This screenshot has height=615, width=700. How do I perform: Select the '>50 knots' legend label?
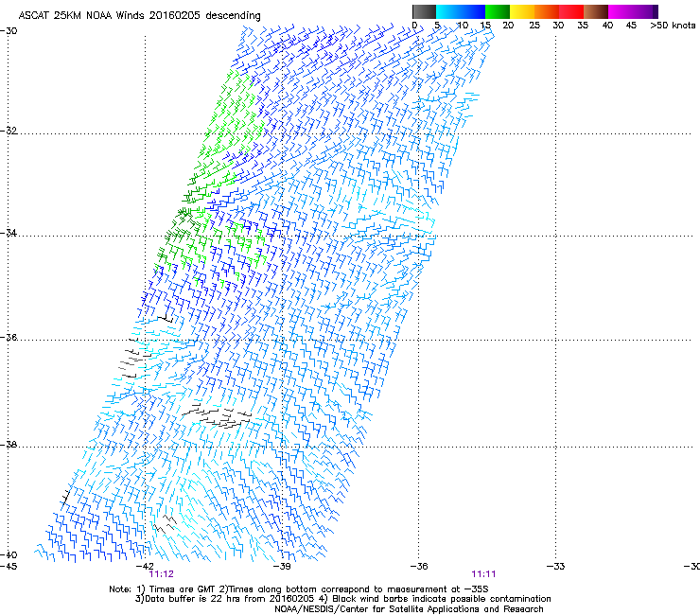[x=673, y=26]
